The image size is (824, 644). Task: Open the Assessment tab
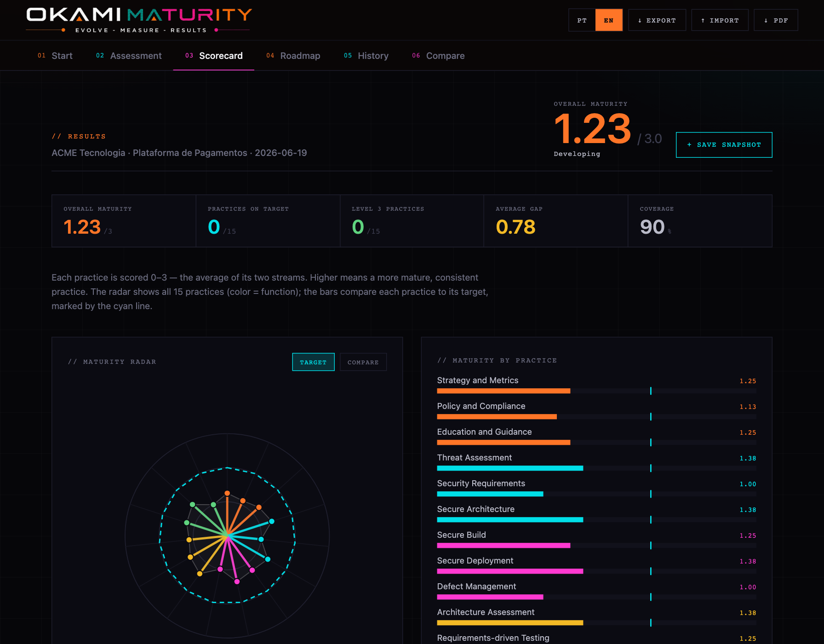click(x=129, y=56)
